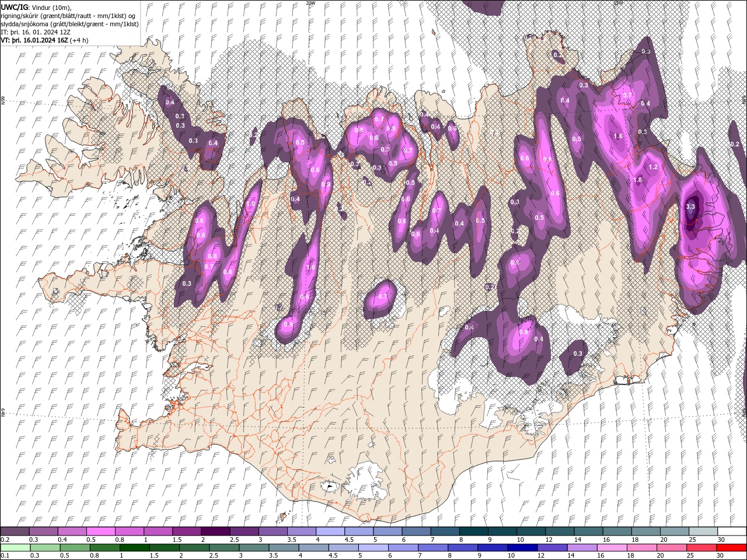This screenshot has height=560, width=747.
Task: Click the 'IT: þri. 16. 01. 2024 12Z' line
Action: (x=34, y=32)
